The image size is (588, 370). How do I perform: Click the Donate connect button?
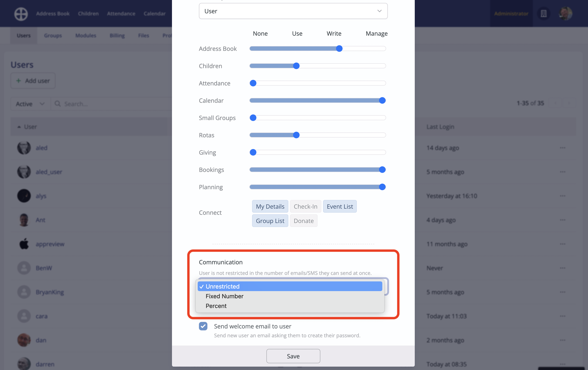303,221
